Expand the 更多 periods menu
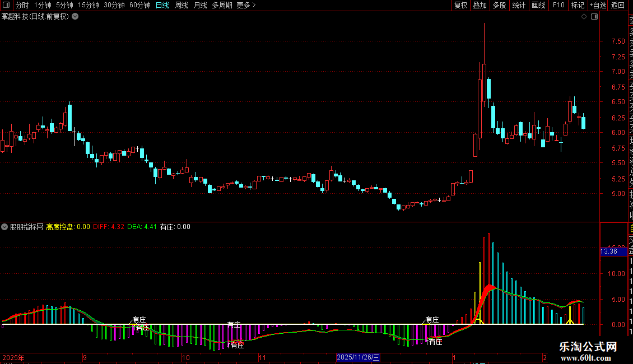Screen dimensions: 633x364 coord(246,5)
